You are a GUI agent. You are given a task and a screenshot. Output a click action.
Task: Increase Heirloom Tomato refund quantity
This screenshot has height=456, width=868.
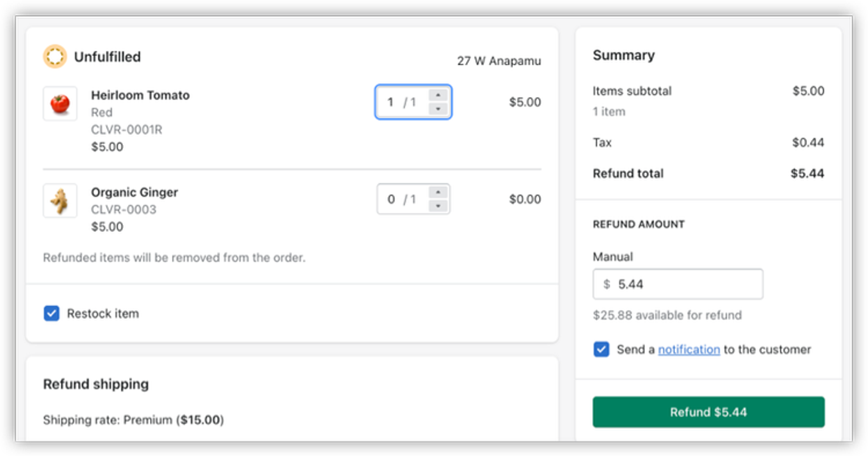pyautogui.click(x=438, y=95)
